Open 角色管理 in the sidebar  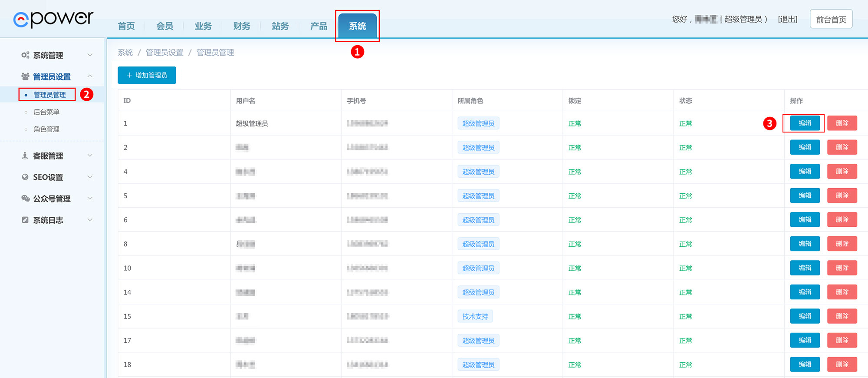(46, 129)
